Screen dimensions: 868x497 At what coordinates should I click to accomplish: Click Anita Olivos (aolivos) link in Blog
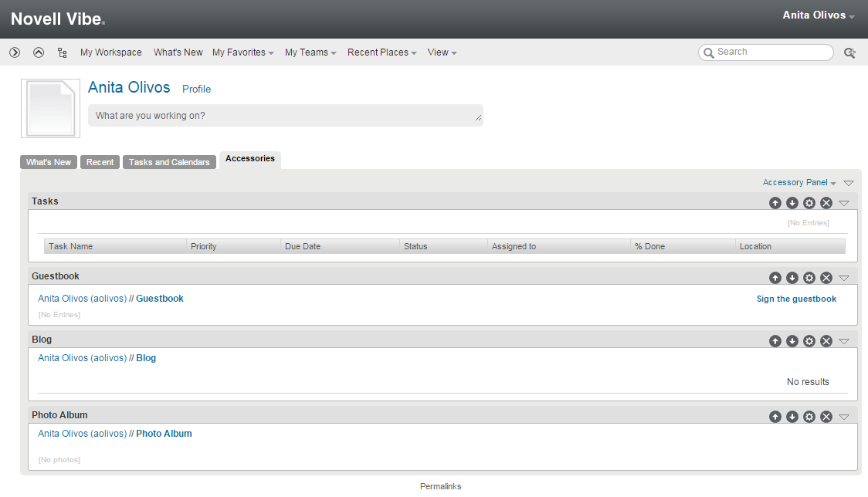point(83,358)
